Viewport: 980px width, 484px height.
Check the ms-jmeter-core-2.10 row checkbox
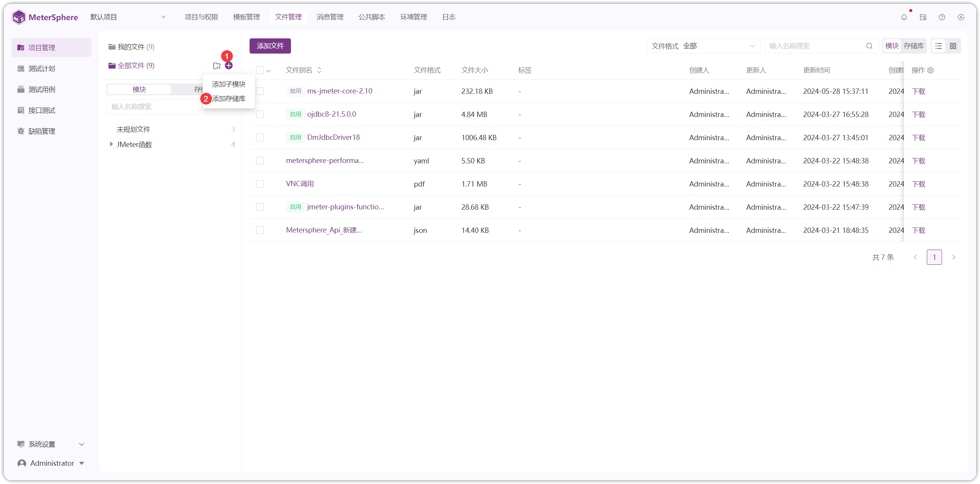click(260, 91)
